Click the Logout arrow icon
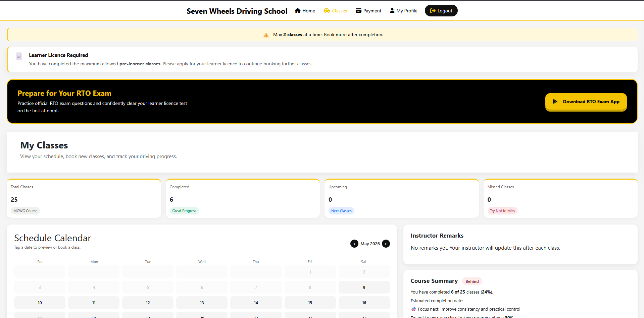The width and height of the screenshot is (644, 318). [433, 11]
